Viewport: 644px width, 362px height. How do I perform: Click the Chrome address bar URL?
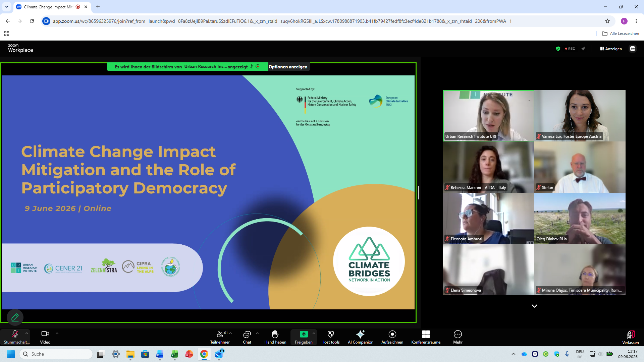[x=282, y=21]
